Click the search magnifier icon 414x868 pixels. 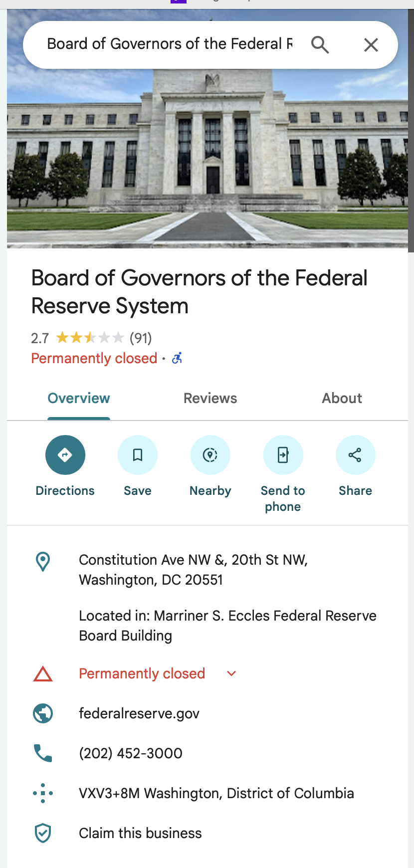click(320, 45)
